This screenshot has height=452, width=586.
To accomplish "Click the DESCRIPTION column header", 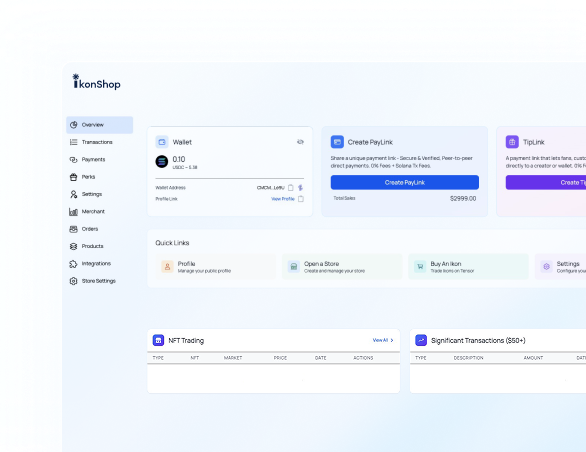I will (469, 358).
